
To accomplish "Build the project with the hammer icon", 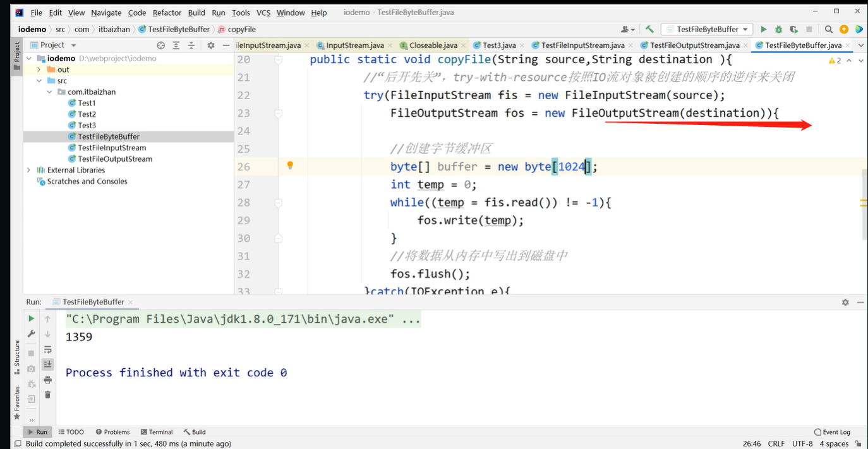I will [649, 29].
